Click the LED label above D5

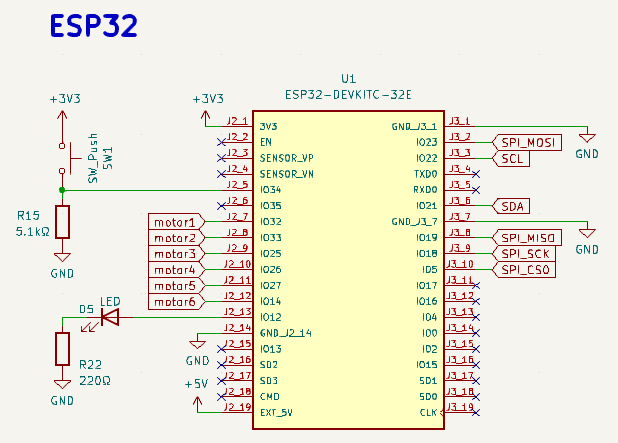point(110,302)
